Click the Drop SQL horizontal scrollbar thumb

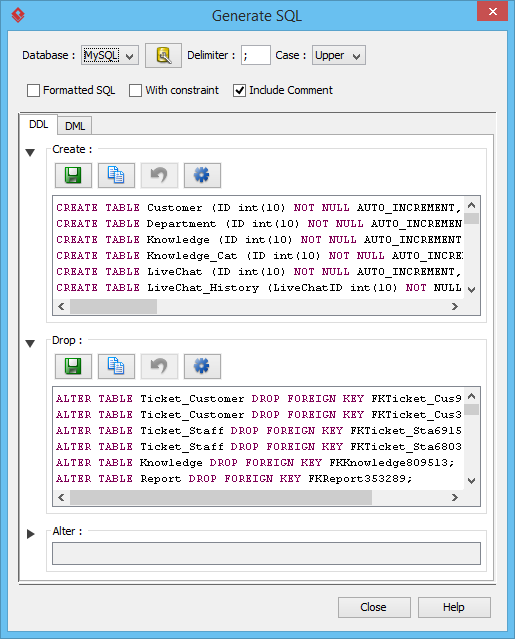pos(221,498)
